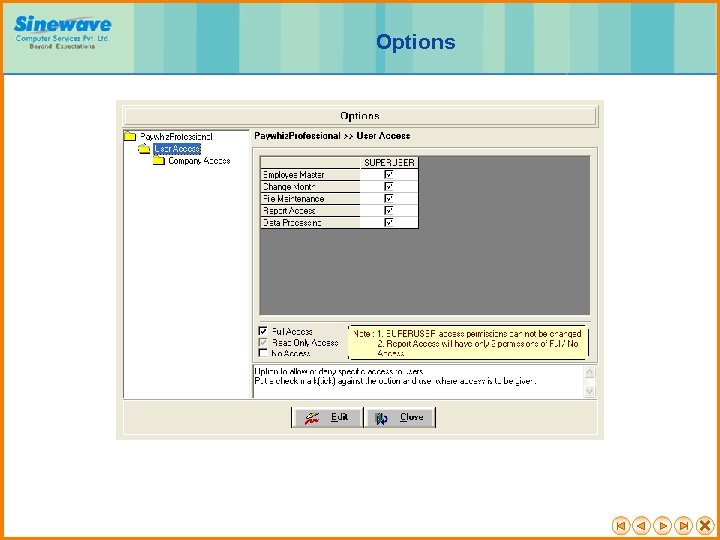Go to next slide navigation icon

pos(663,525)
